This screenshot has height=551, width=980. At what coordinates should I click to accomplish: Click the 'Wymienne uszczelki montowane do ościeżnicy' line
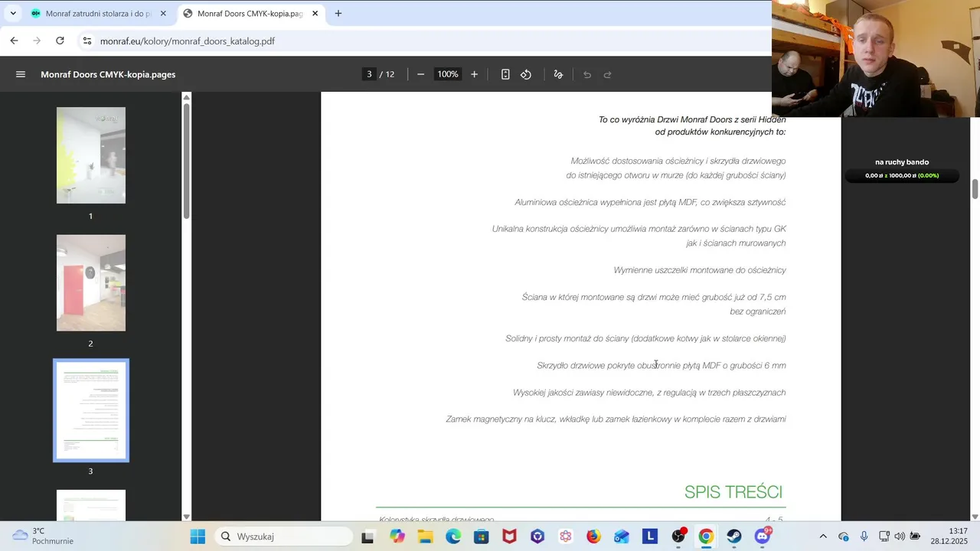coord(700,270)
